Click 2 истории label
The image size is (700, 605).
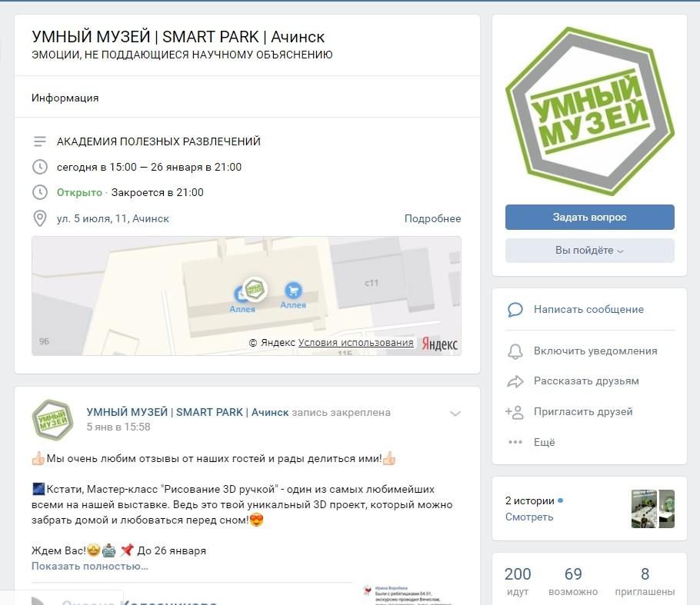[529, 501]
